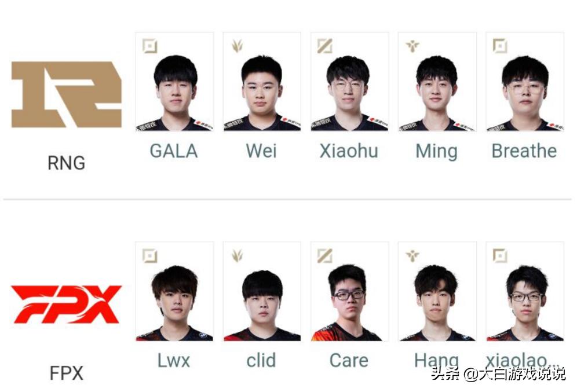The height and width of the screenshot is (392, 577).
Task: Open the Xiaohu player name link
Action: pos(349,151)
